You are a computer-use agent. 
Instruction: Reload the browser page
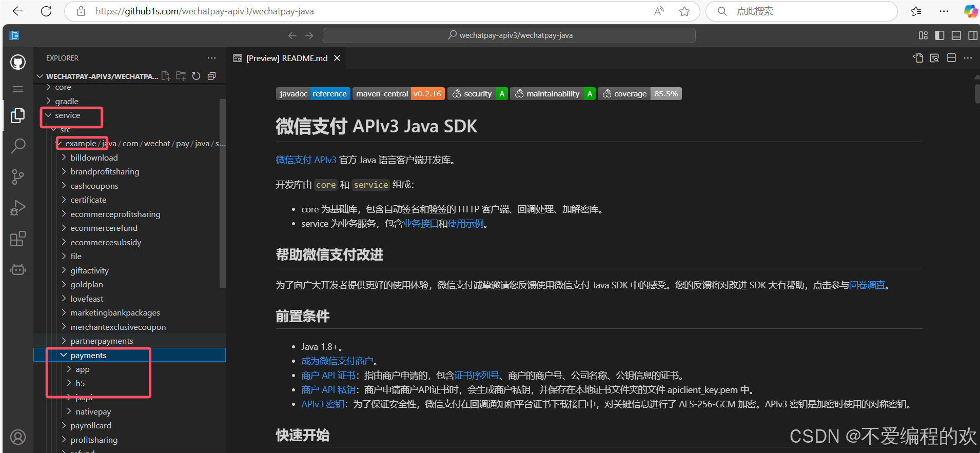point(46,11)
